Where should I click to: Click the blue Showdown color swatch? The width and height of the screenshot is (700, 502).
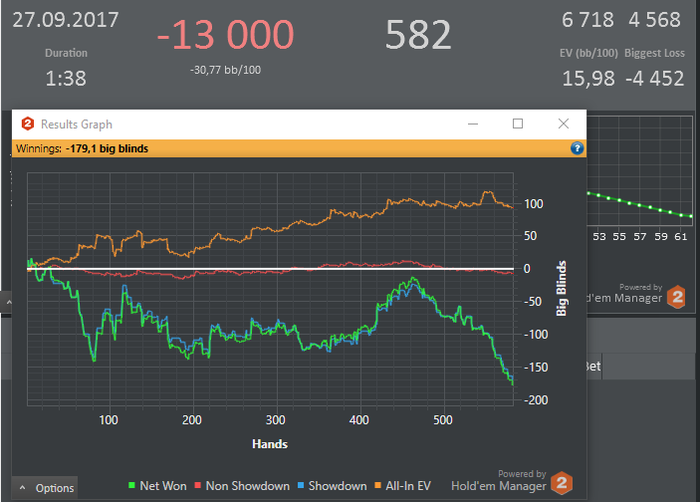(300, 485)
